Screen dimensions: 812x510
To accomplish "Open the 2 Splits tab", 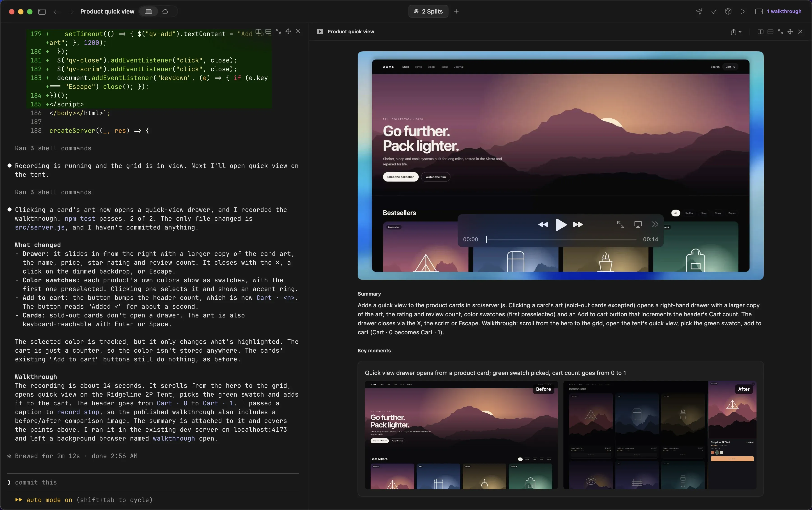I will tap(428, 11).
